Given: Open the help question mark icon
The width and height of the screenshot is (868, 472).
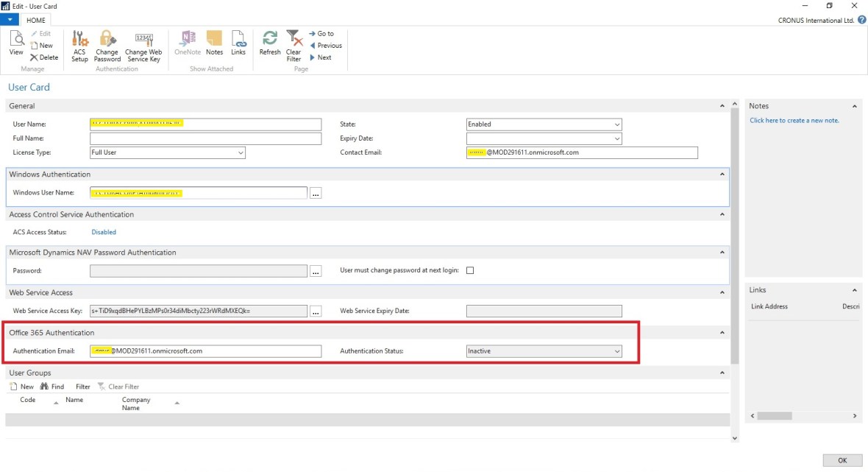Looking at the screenshot, I should [x=861, y=21].
